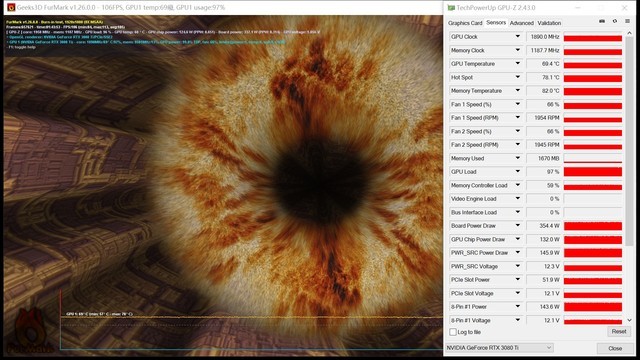Click the FurMark window title bar text

point(121,7)
